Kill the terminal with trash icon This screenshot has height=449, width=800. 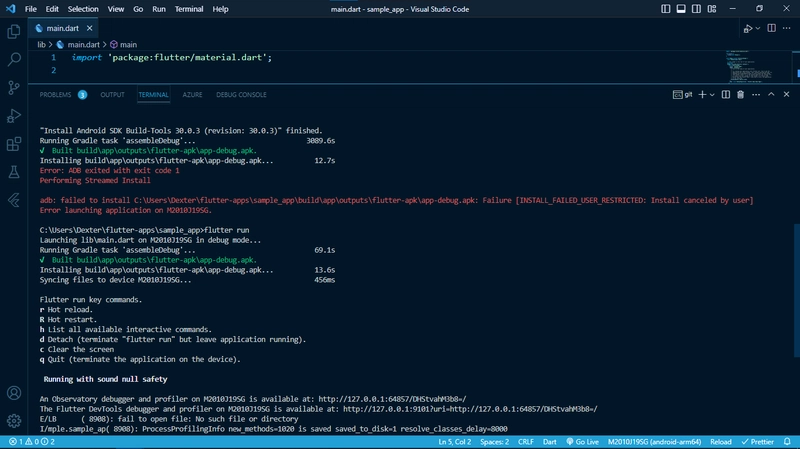point(740,94)
